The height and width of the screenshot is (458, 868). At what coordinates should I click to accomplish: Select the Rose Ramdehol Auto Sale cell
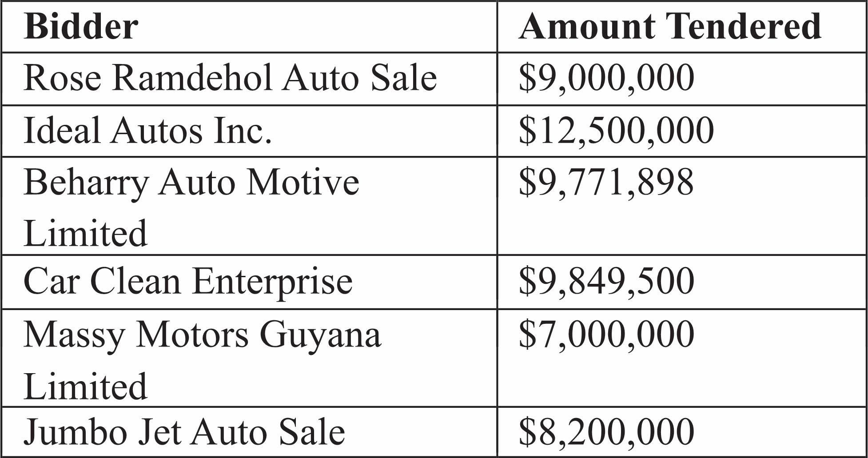pyautogui.click(x=230, y=78)
